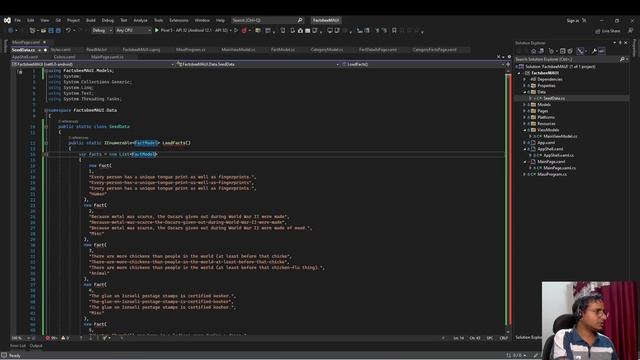Click the Live Share icon
640x360 pixels.
tap(598, 31)
